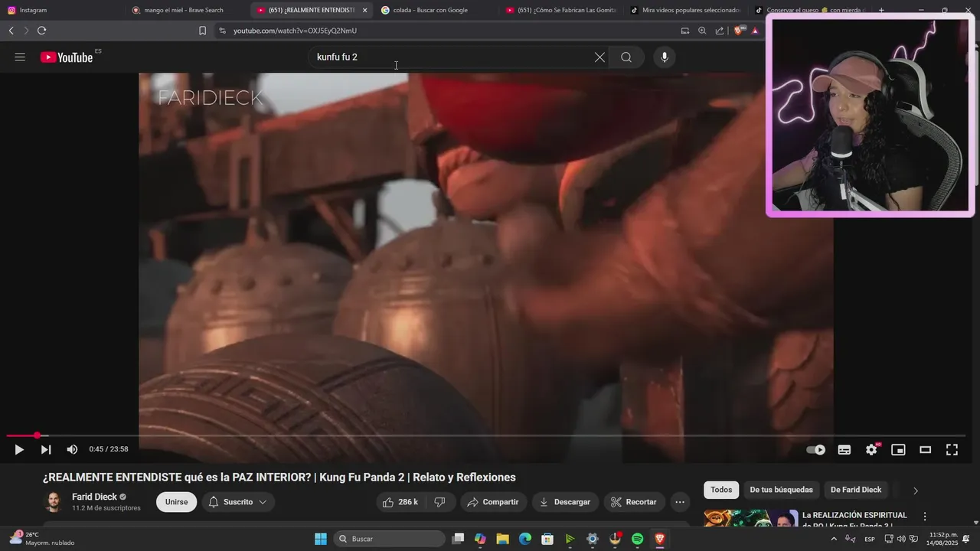Focus the 'kunfu fu 2' search field
The image size is (980, 551).
click(452, 57)
